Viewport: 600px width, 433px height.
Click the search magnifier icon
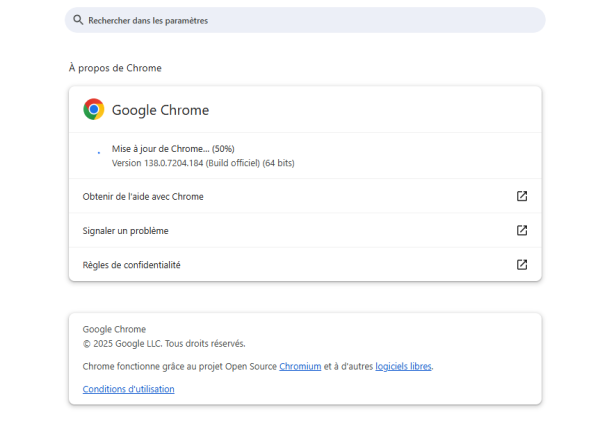(x=78, y=20)
